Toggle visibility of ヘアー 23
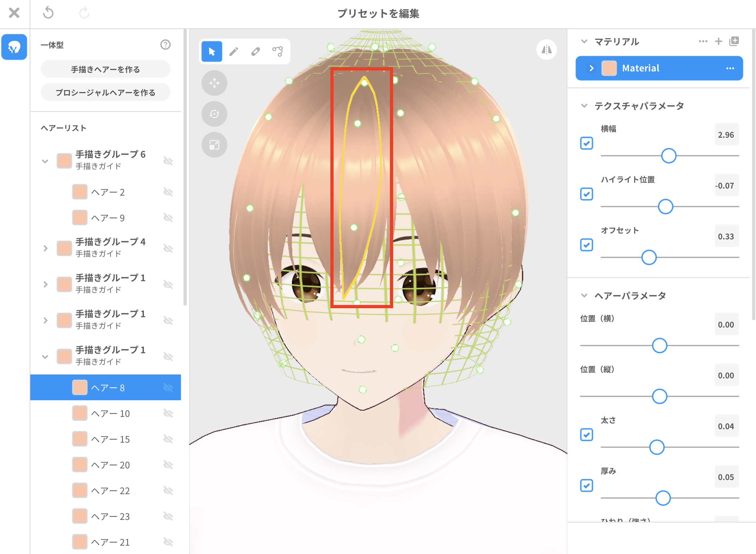Image resolution: width=756 pixels, height=554 pixels. 168,516
